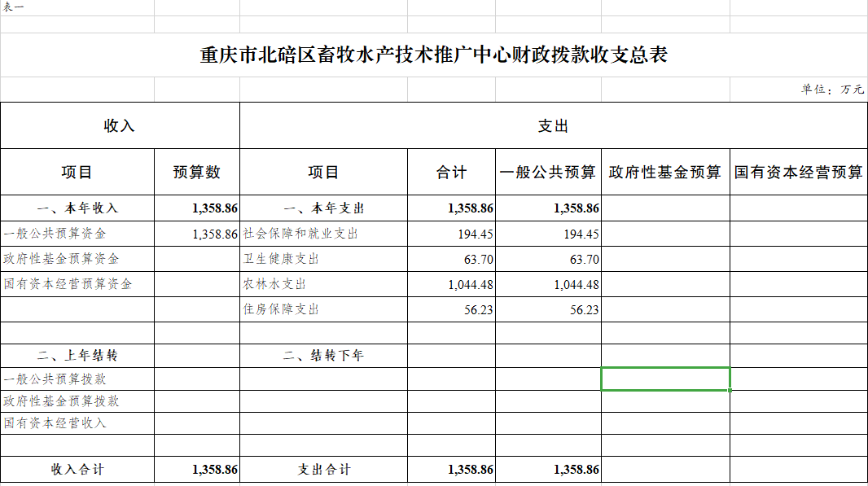This screenshot has width=868, height=486.
Task: Click the 支出 header cell
Action: coord(554,125)
